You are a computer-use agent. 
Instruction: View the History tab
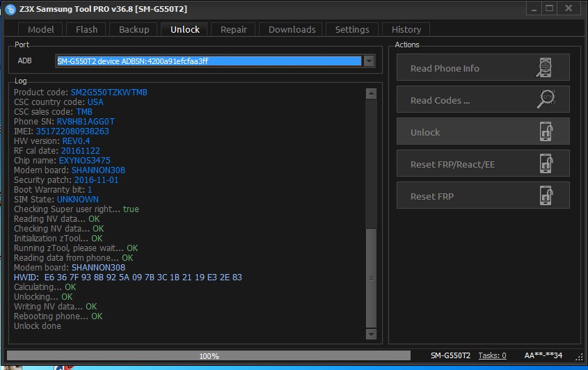pos(406,29)
